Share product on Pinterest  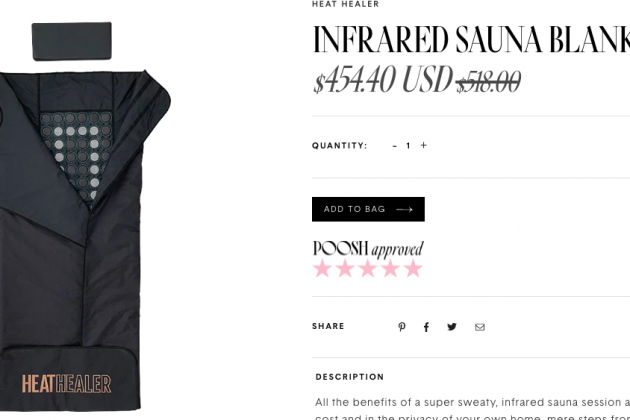pyautogui.click(x=401, y=327)
